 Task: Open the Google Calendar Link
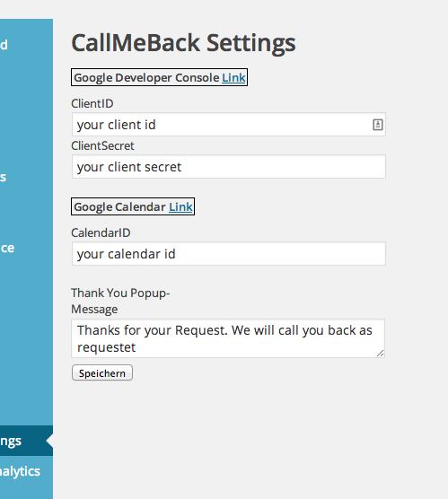pos(180,206)
